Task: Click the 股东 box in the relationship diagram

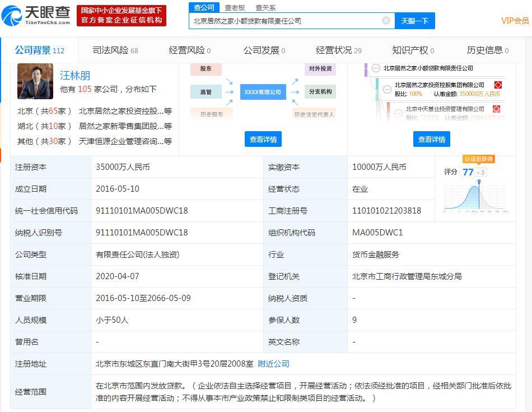Action: click(x=206, y=69)
